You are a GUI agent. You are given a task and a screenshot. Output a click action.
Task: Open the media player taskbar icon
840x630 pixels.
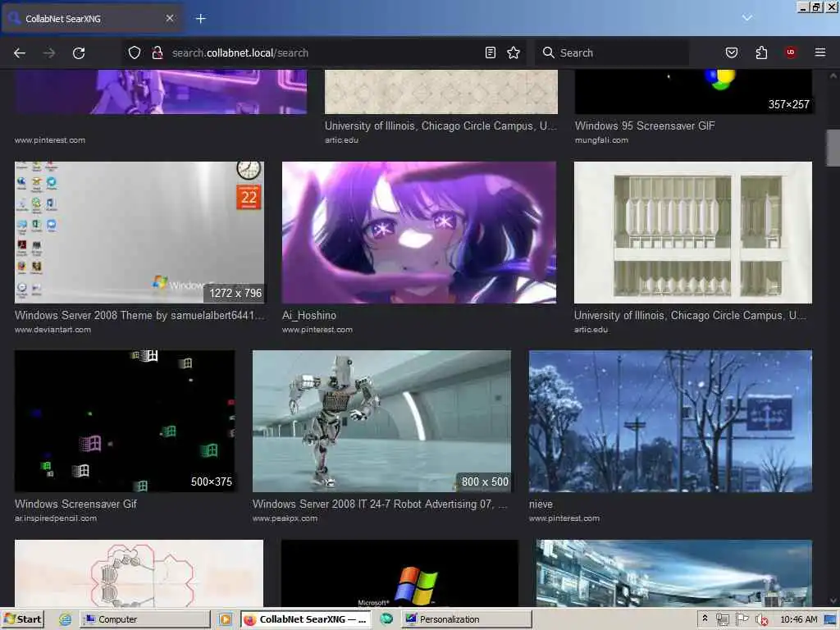226,619
